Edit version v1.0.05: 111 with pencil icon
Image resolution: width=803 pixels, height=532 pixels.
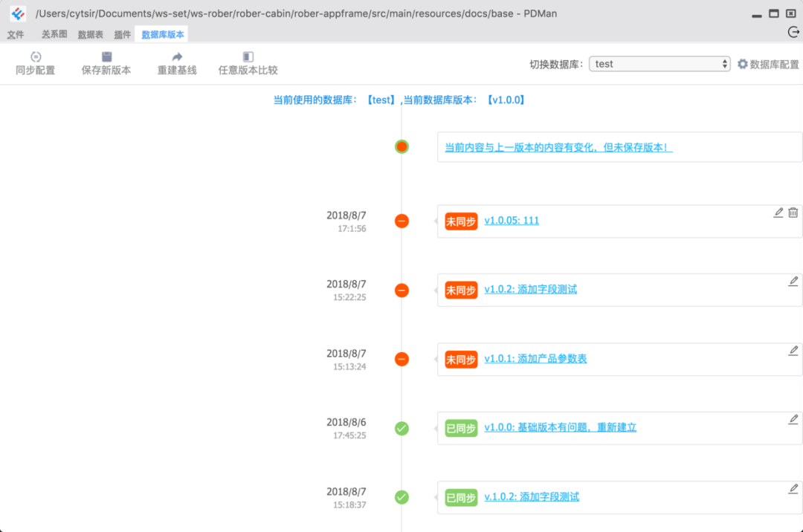tap(778, 213)
